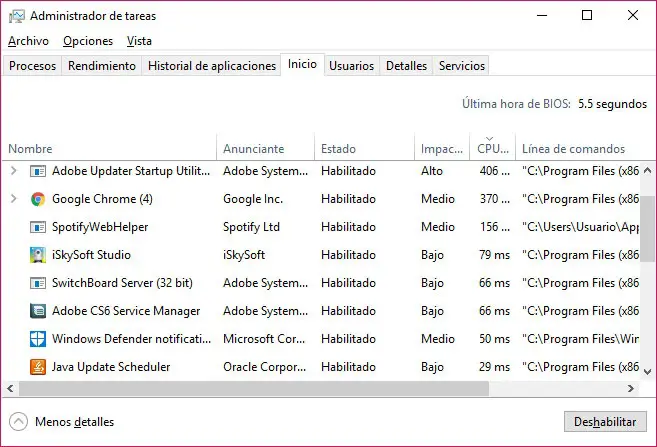
Task: Expand the Google Chrome (4) group
Action: pyautogui.click(x=13, y=199)
